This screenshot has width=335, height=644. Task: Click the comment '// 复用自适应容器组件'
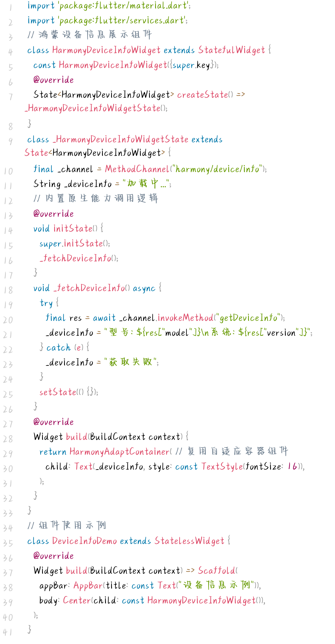[x=232, y=451]
